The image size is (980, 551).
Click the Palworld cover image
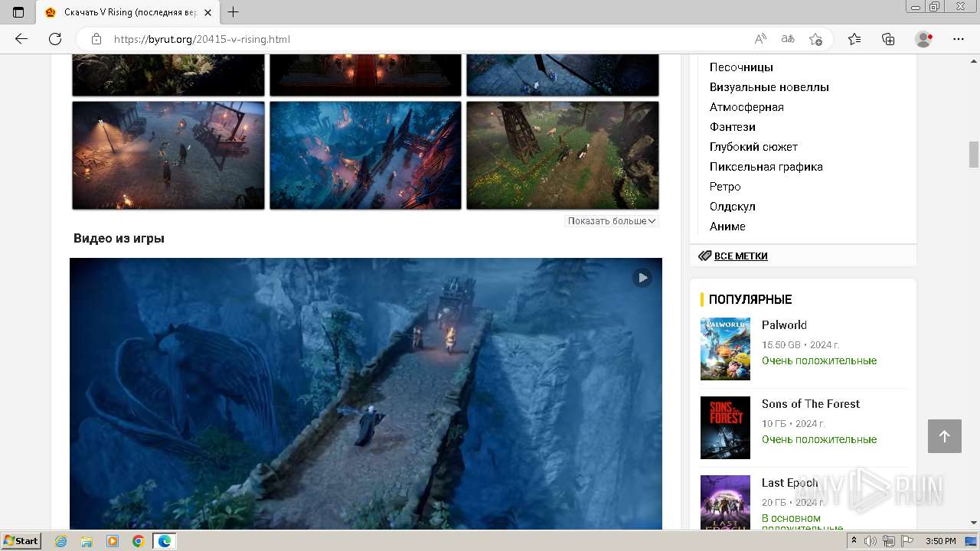click(x=725, y=349)
